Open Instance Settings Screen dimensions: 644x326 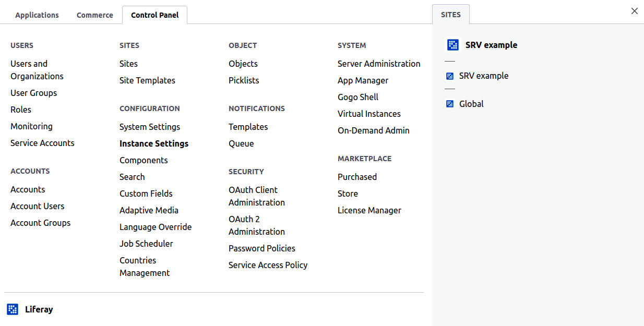point(154,143)
